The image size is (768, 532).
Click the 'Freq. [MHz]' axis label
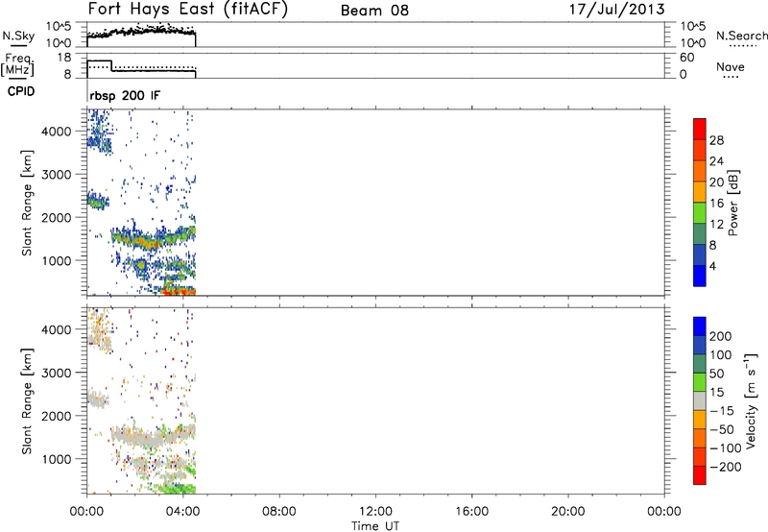tap(18, 64)
